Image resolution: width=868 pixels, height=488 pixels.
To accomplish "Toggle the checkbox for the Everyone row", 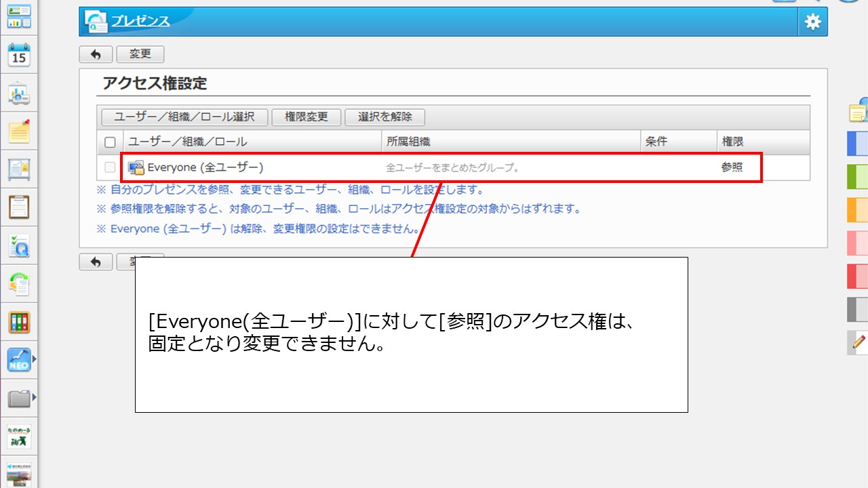I will tap(110, 167).
